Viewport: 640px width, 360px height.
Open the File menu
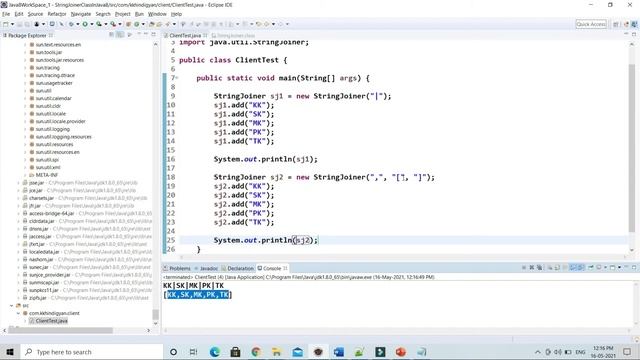point(6,14)
